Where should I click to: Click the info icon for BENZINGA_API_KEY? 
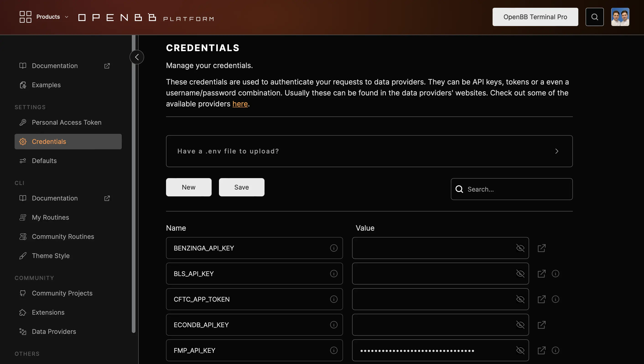pos(333,248)
